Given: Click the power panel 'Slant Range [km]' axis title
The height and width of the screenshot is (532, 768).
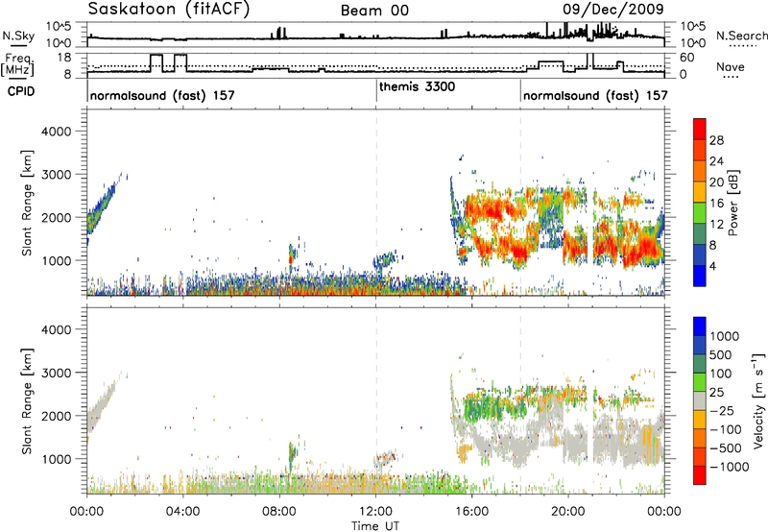Looking at the screenshot, I should (x=27, y=203).
